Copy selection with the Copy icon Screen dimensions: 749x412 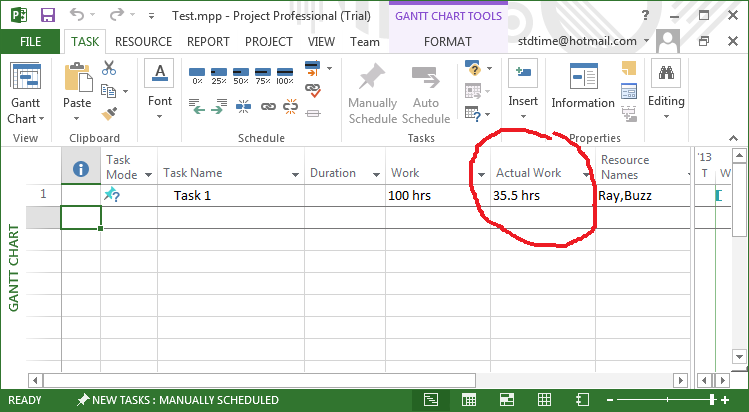coord(108,91)
